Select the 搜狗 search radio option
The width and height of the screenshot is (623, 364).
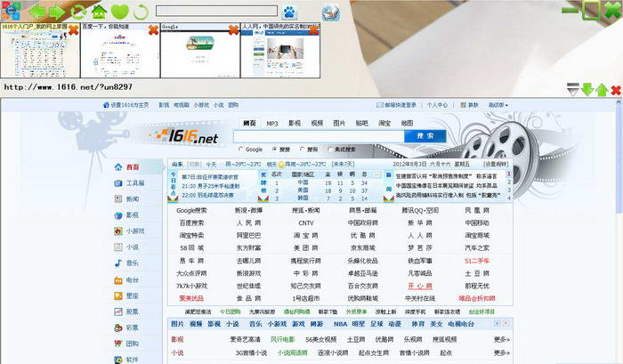click(302, 150)
